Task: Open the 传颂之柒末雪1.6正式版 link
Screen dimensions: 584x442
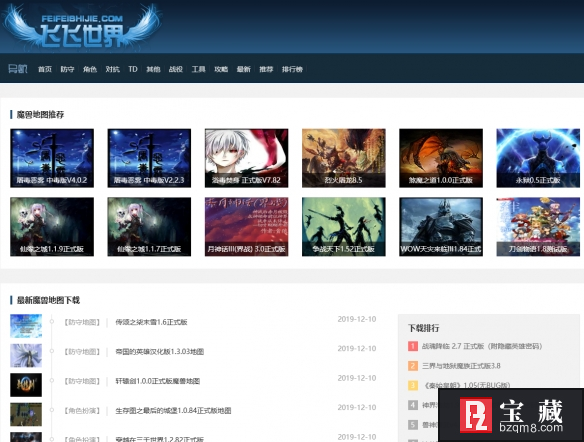Action: [152, 322]
